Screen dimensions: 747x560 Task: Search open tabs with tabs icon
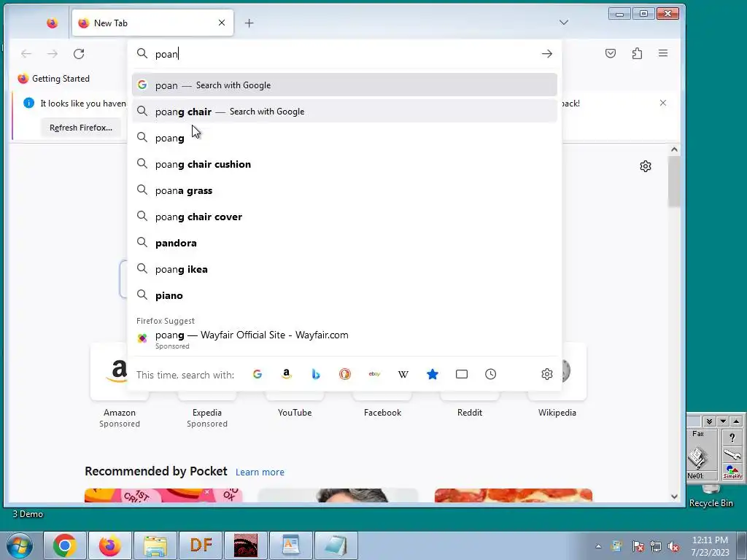pyautogui.click(x=462, y=374)
